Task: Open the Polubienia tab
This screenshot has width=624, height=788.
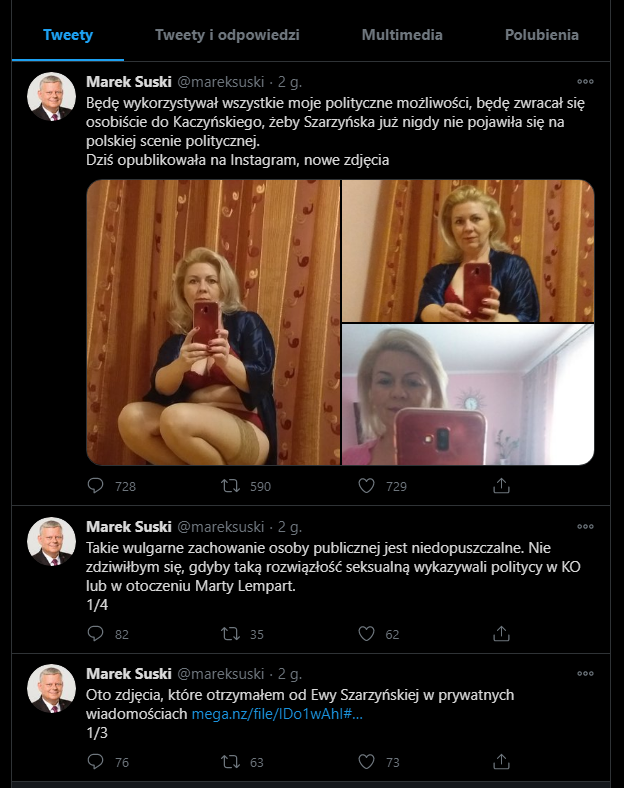Action: coord(541,35)
